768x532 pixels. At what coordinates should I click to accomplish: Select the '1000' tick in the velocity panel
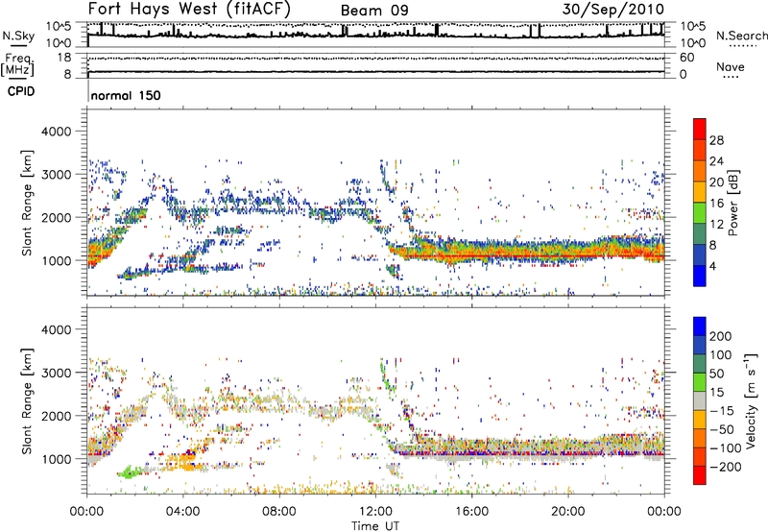click(56, 459)
